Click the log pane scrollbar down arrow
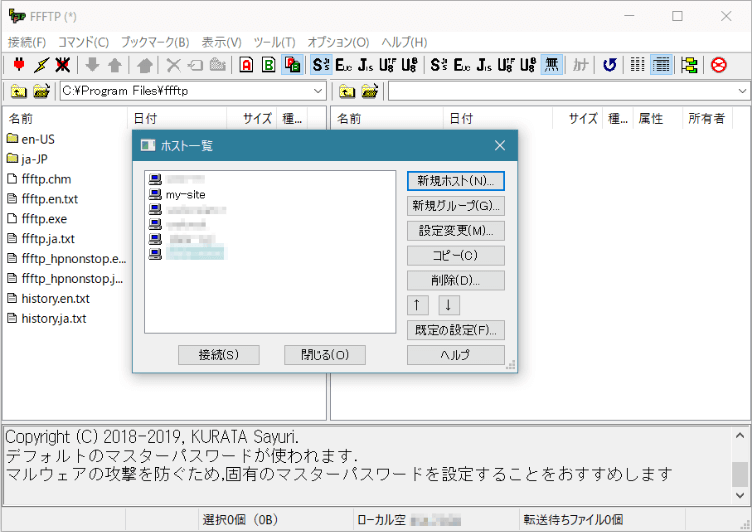 740,495
